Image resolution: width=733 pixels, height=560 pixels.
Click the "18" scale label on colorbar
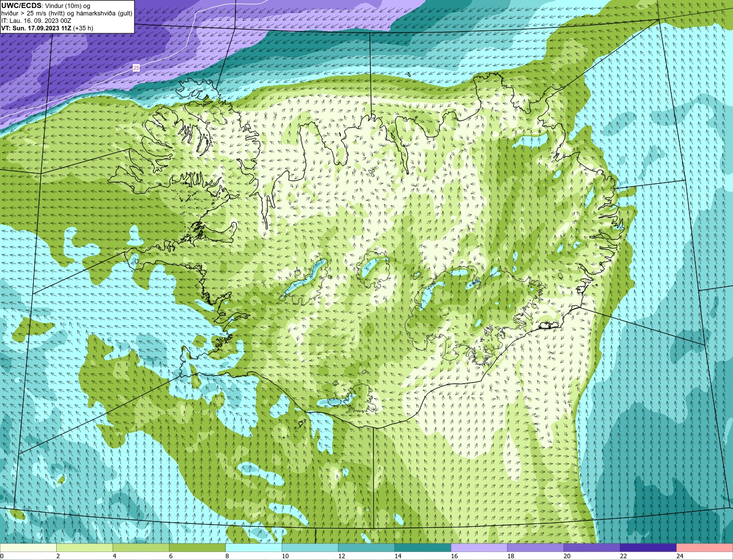point(511,556)
